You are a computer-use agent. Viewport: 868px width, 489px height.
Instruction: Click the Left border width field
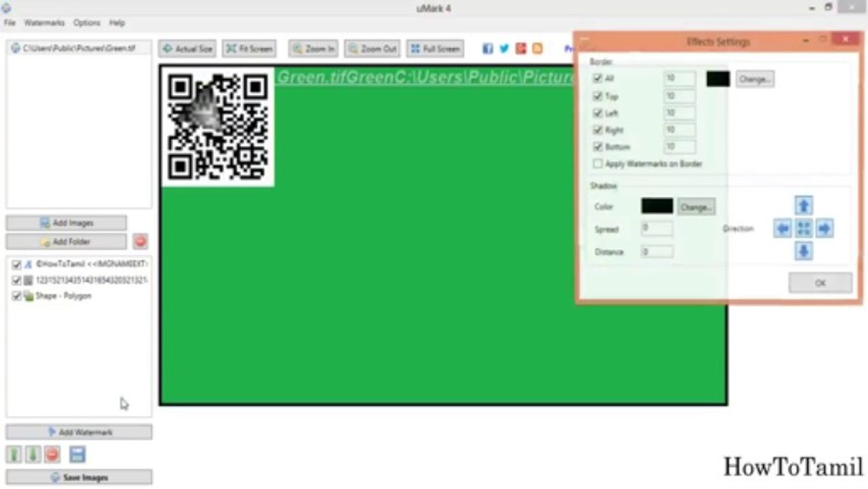pyautogui.click(x=679, y=113)
